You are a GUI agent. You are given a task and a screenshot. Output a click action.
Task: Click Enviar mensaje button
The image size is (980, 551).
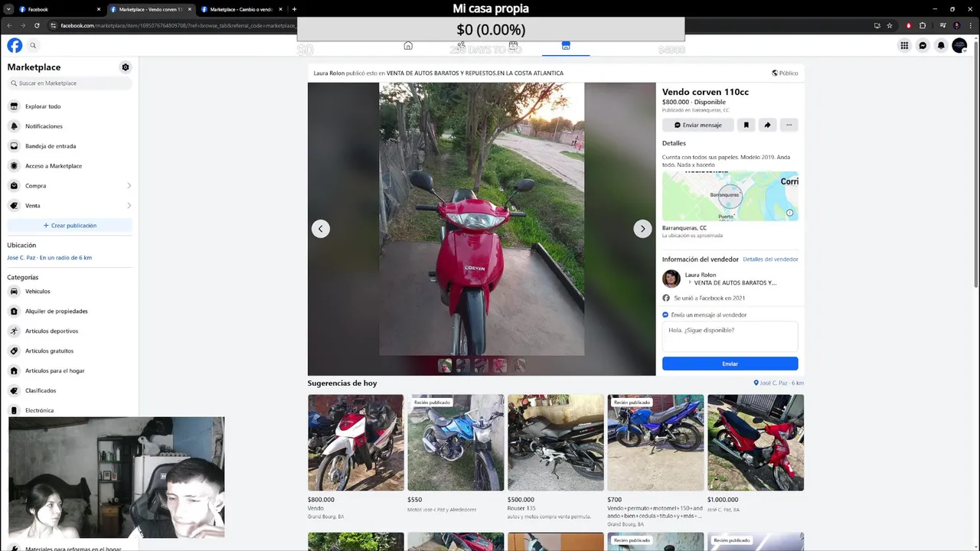pyautogui.click(x=698, y=125)
